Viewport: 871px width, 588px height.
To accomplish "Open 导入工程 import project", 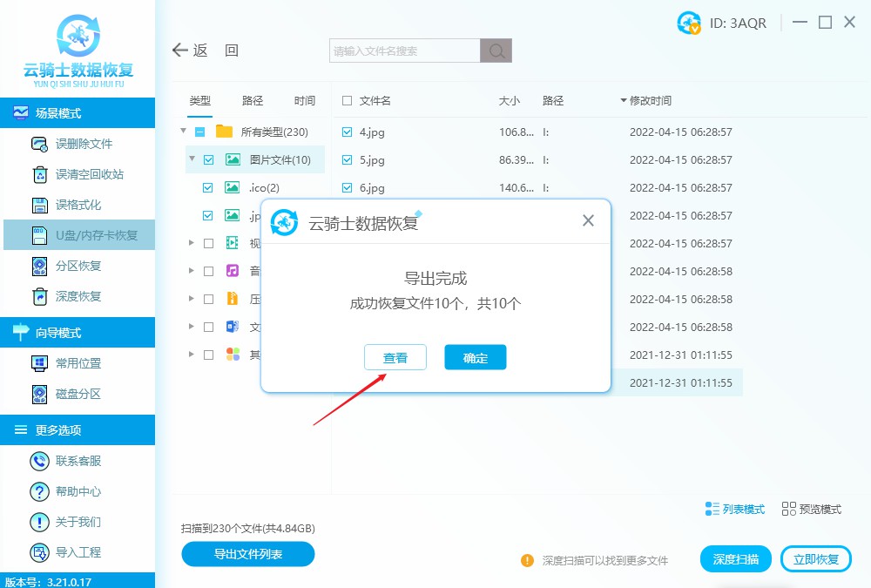I will pos(78,552).
